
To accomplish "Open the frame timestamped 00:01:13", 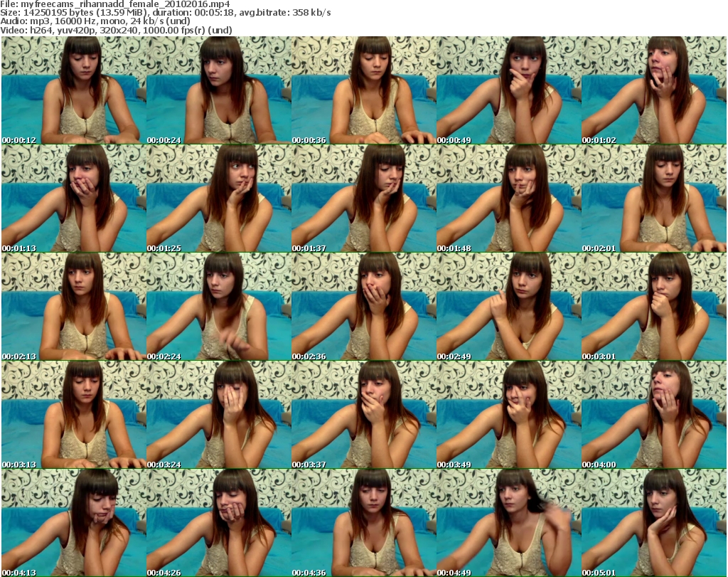I will (x=74, y=198).
